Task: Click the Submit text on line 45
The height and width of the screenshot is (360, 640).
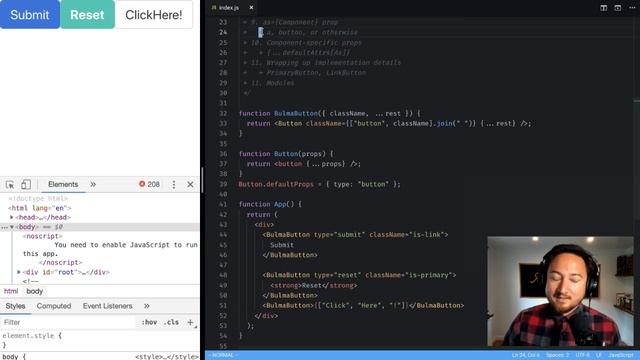Action: (x=282, y=245)
